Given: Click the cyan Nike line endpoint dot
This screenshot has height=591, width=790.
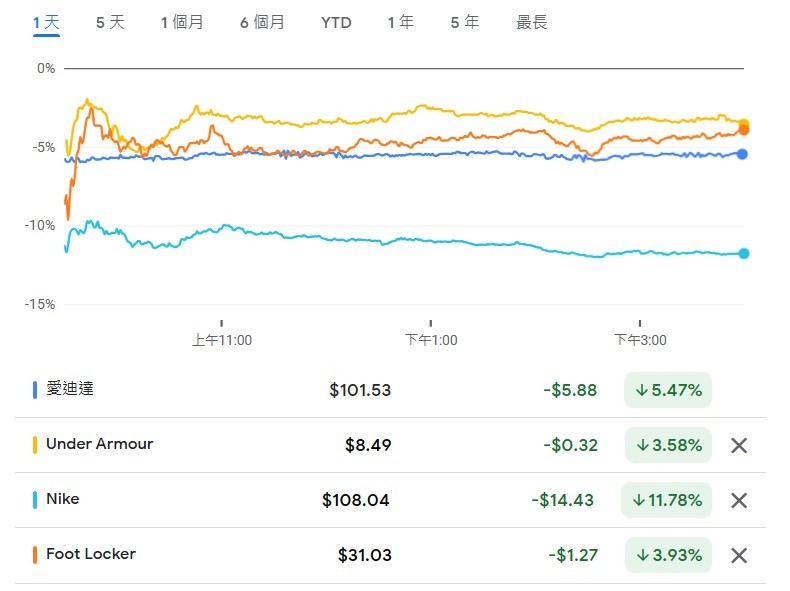Looking at the screenshot, I should pyautogui.click(x=744, y=254).
